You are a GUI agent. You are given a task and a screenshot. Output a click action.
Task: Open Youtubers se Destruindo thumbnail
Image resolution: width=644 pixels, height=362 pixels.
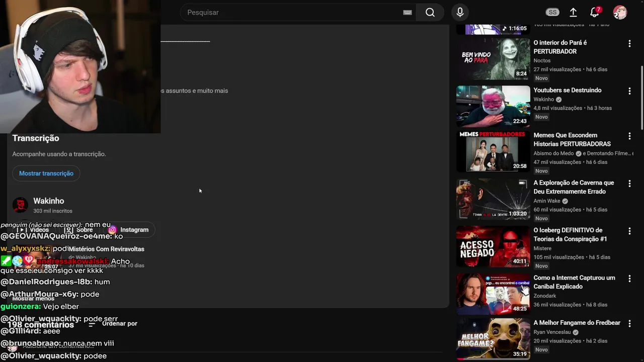pyautogui.click(x=493, y=106)
